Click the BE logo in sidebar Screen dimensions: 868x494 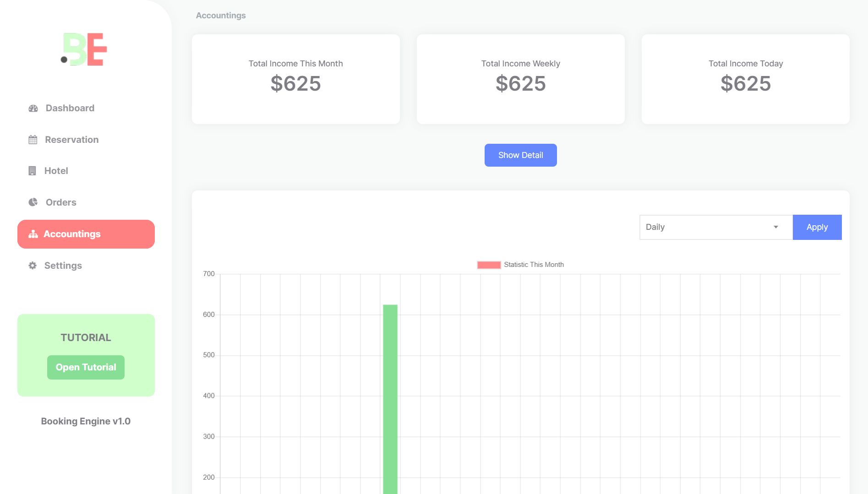pyautogui.click(x=84, y=49)
